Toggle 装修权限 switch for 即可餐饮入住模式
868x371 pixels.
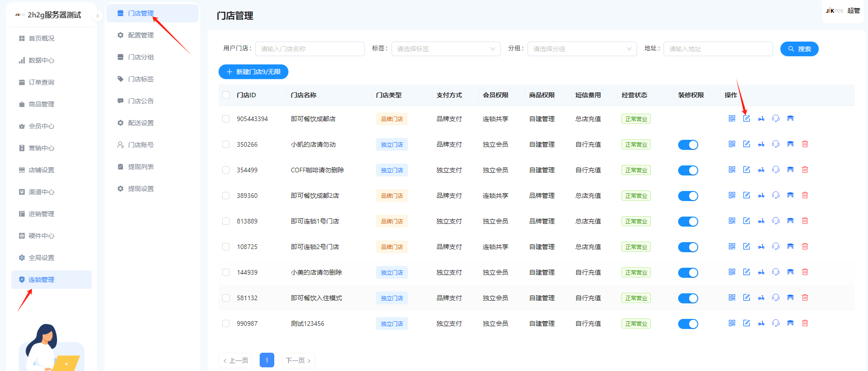tap(688, 298)
